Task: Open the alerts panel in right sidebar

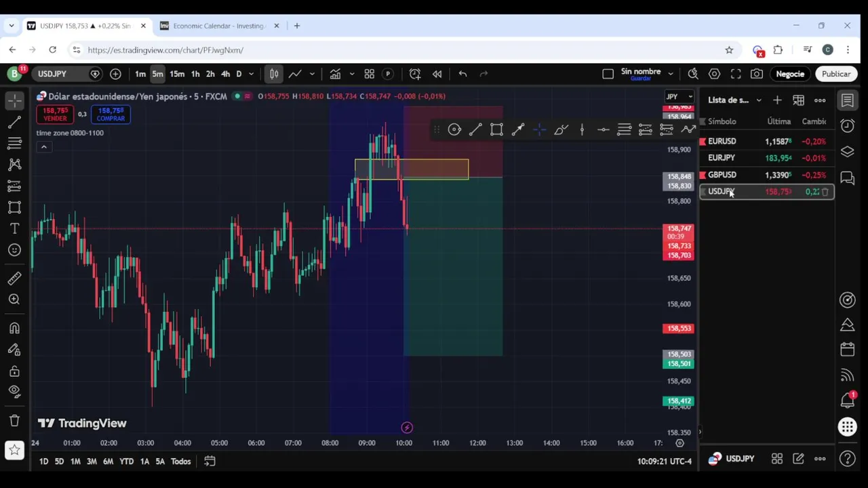Action: (848, 126)
